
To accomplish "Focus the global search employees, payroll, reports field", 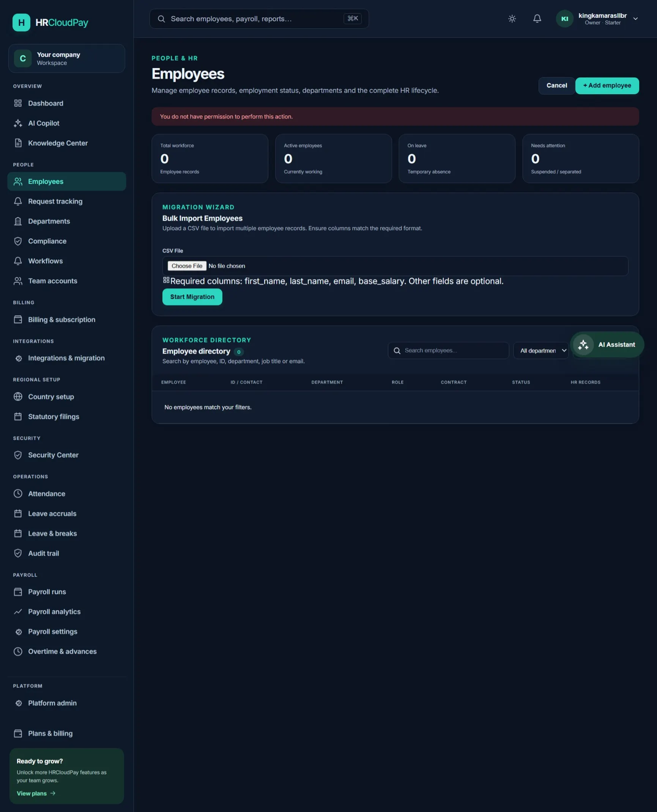I will coord(259,19).
